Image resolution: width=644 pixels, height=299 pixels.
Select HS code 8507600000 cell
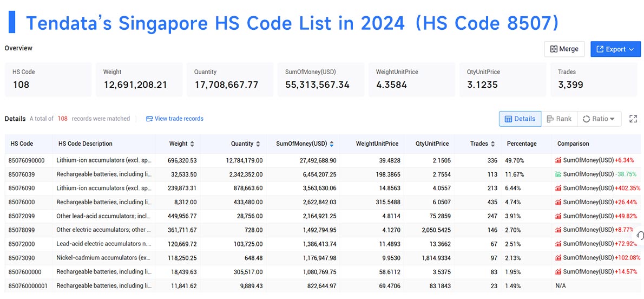tap(25, 272)
